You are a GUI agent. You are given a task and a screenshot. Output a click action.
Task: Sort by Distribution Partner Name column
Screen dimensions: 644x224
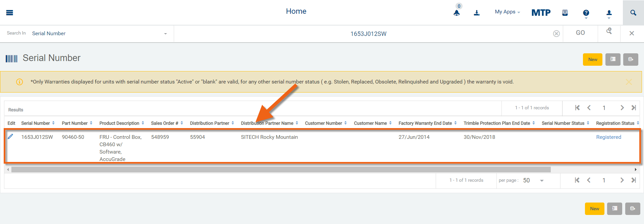pos(269,123)
